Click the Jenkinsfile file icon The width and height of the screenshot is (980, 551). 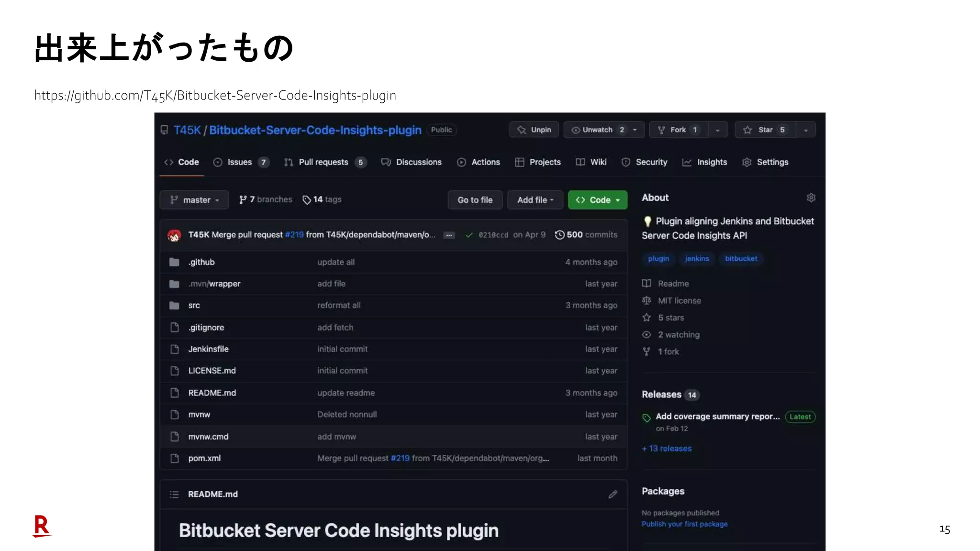pyautogui.click(x=175, y=349)
